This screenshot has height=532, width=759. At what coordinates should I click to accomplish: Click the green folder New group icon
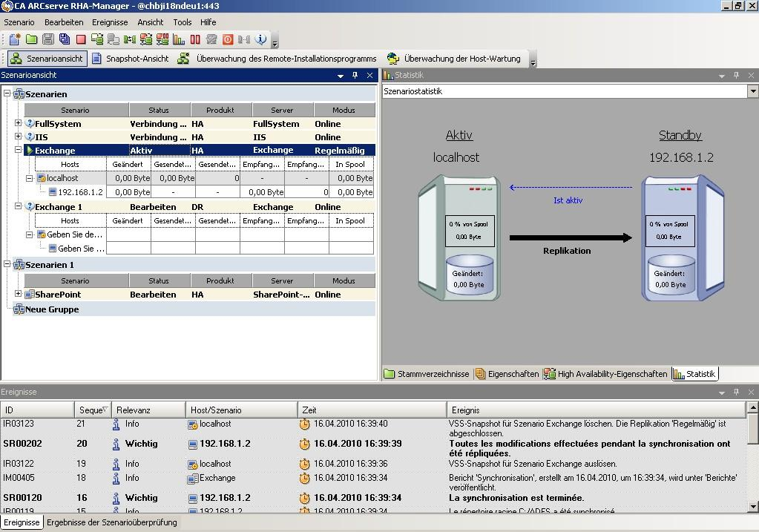pyautogui.click(x=31, y=39)
